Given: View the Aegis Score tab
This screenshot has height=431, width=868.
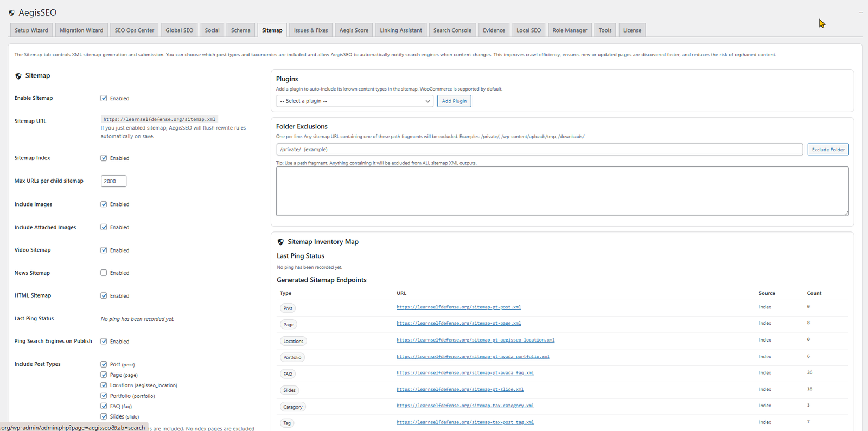Looking at the screenshot, I should click(x=354, y=30).
